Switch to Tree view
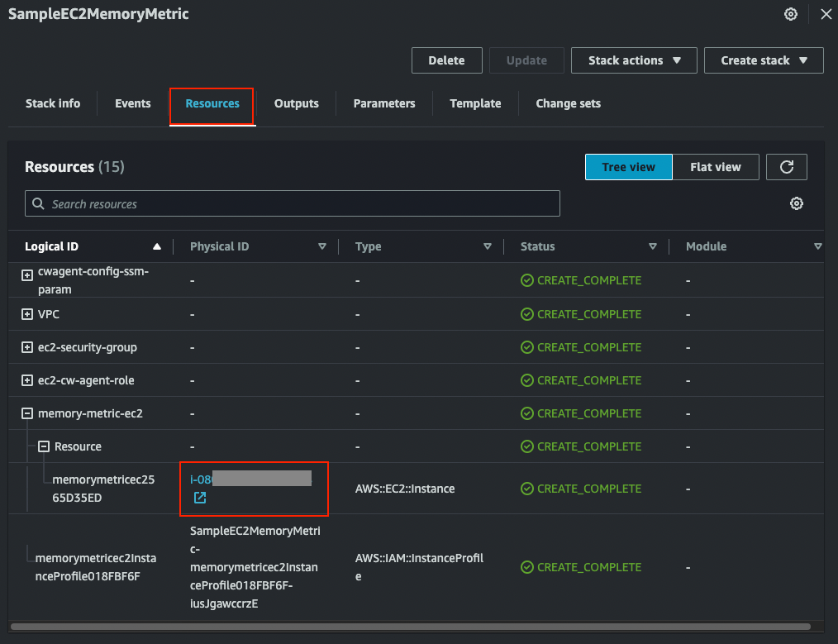Viewport: 838px width, 644px height. point(628,167)
